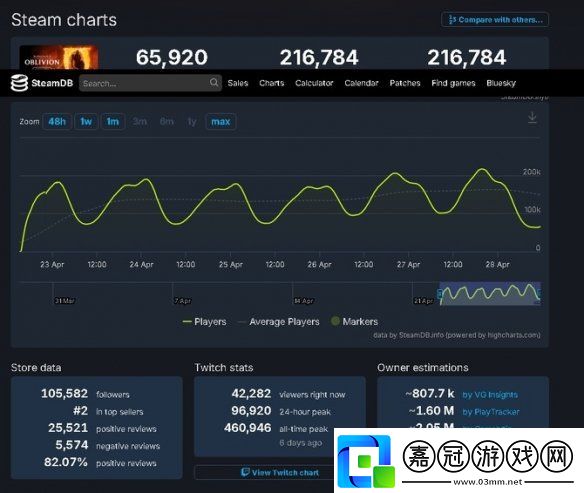The image size is (584, 493).
Task: Click the Twitch icon beside View Twitch chart
Action: pos(245,473)
